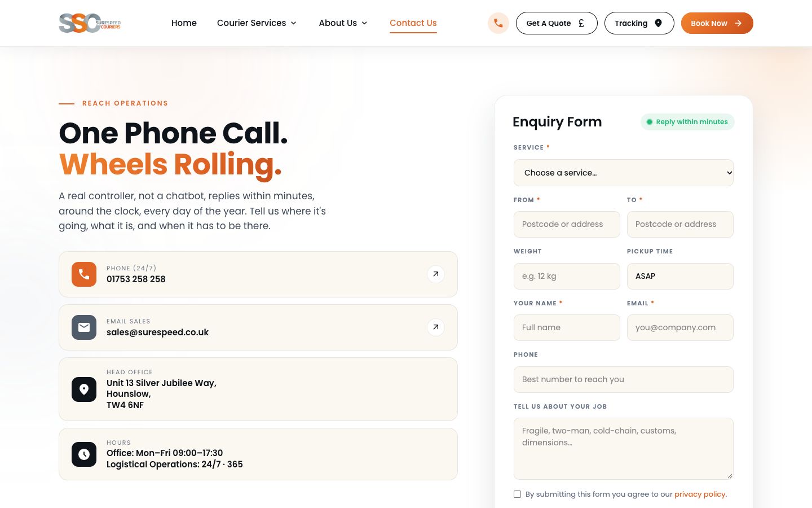The width and height of the screenshot is (812, 508).
Task: Open the privacy policy link
Action: coord(700,494)
